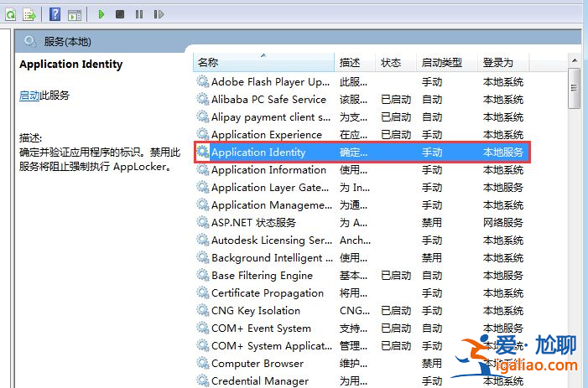588x388 pixels.
Task: Sort by 登录为 column header
Action: pos(503,62)
